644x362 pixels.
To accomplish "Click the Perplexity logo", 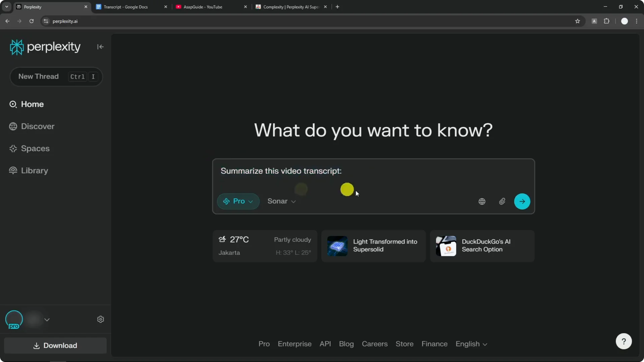I will pos(45,47).
